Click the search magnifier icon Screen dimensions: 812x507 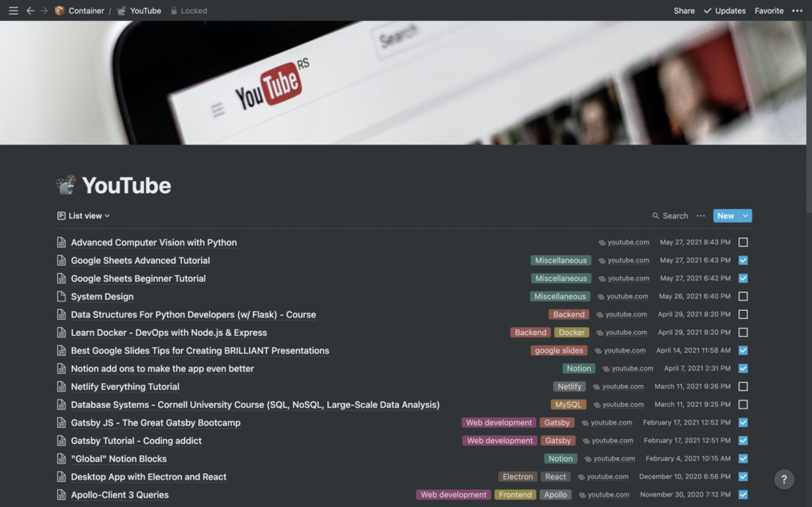click(x=655, y=216)
